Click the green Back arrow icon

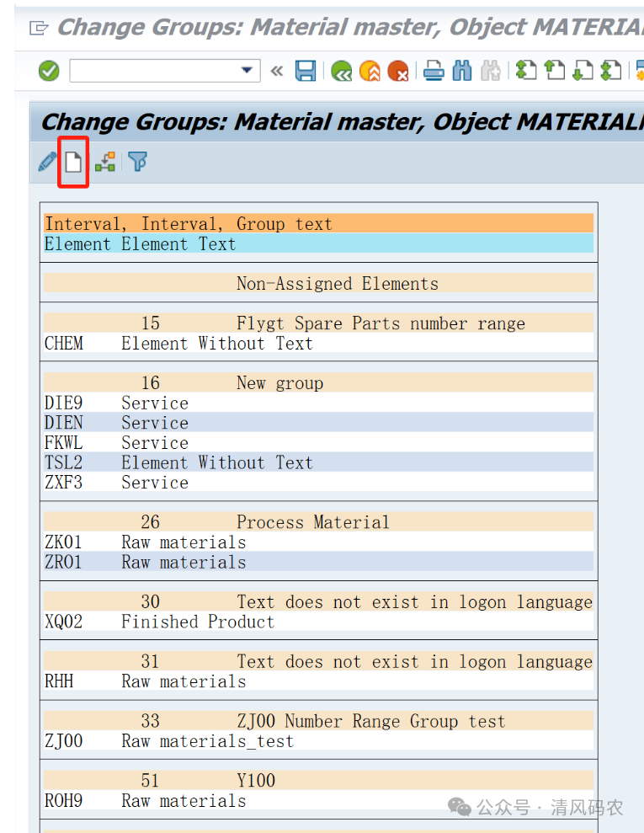coord(341,71)
